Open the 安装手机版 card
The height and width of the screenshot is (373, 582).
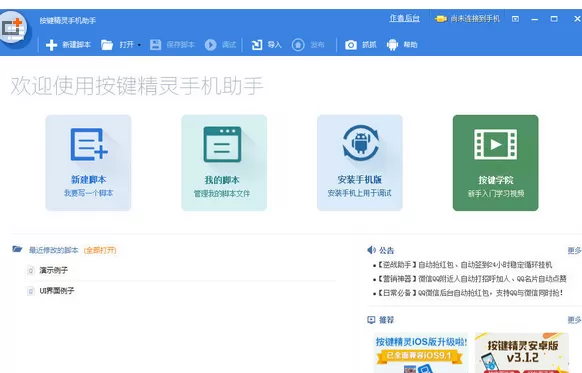[x=360, y=163]
